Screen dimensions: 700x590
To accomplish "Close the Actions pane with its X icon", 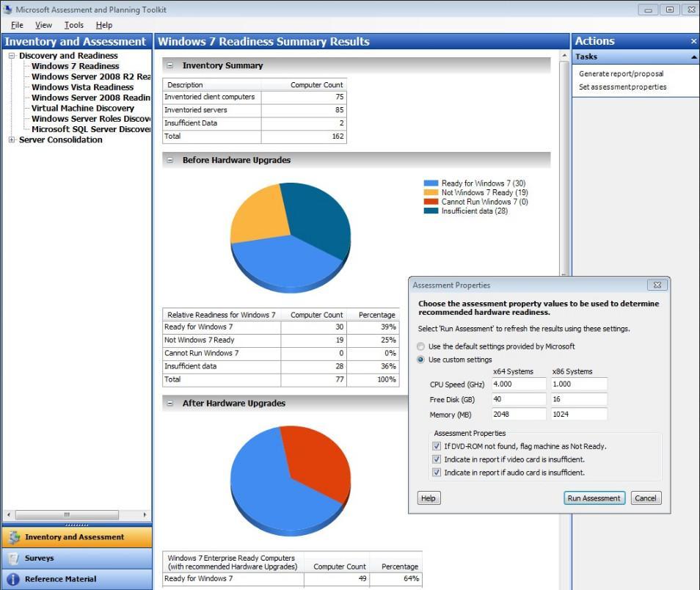I will 693,41.
